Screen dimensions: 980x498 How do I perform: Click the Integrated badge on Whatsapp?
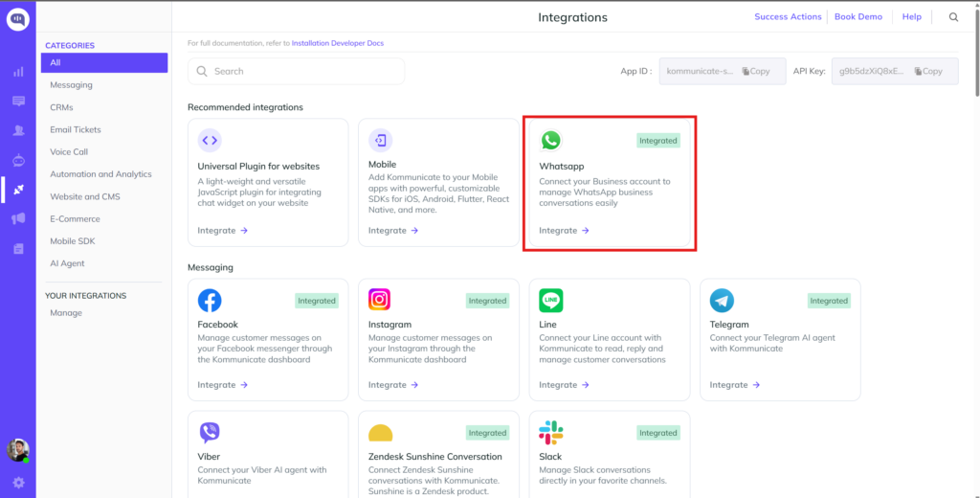click(x=658, y=141)
